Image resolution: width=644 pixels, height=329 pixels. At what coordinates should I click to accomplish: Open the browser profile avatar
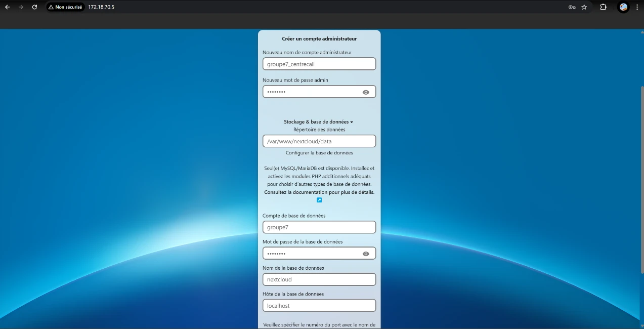(x=623, y=7)
